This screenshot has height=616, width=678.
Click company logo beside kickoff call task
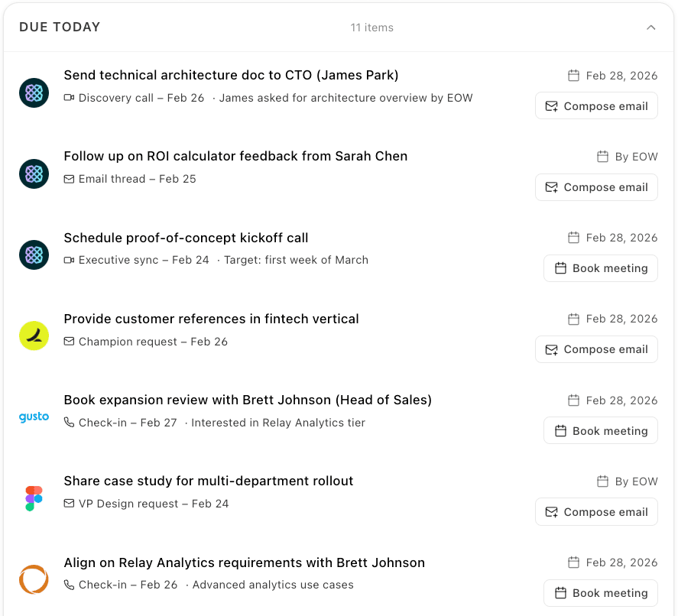pyautogui.click(x=34, y=255)
